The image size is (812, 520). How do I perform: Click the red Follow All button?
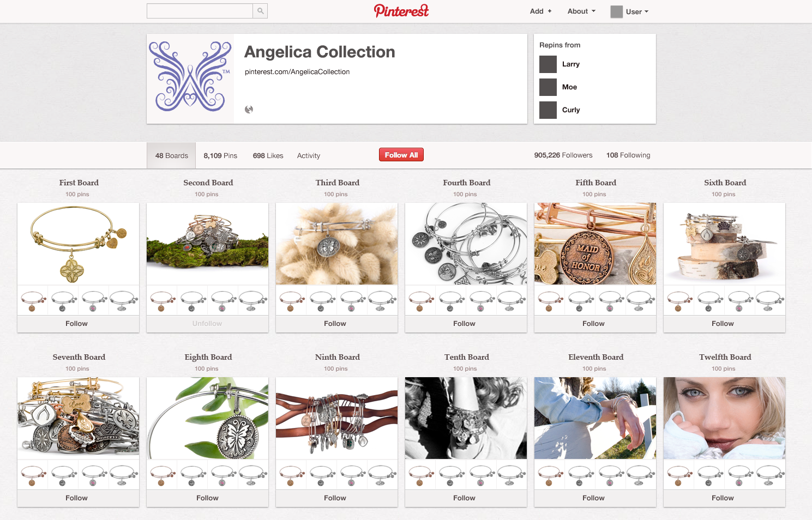401,155
